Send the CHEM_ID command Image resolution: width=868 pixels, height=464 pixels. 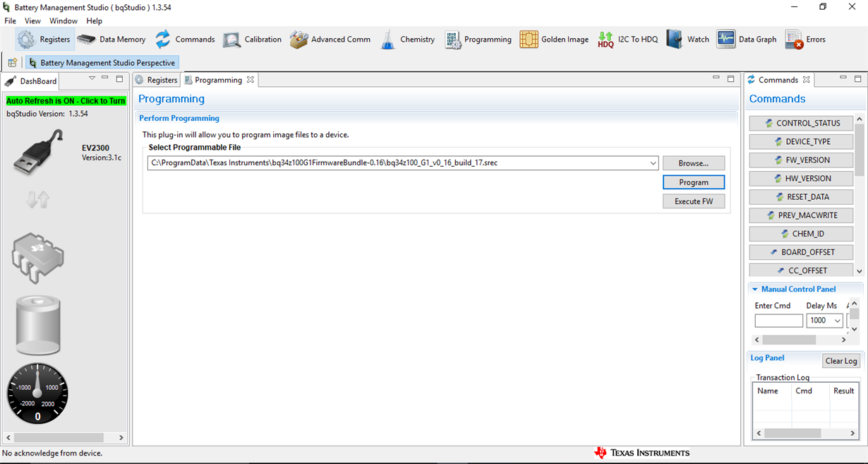coord(801,233)
